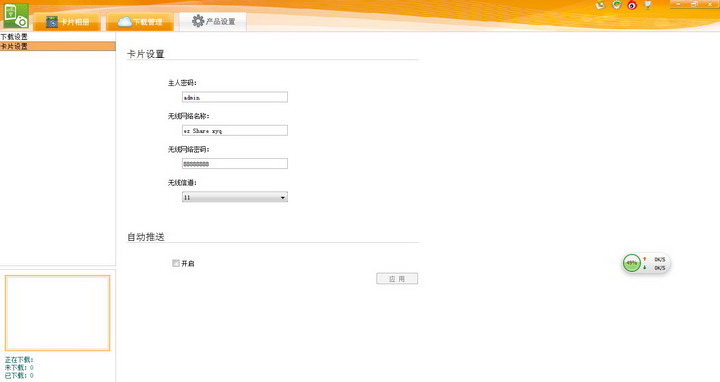The image size is (720, 382).
Task: Click the 已下载: 0 status text
Action: 19,375
